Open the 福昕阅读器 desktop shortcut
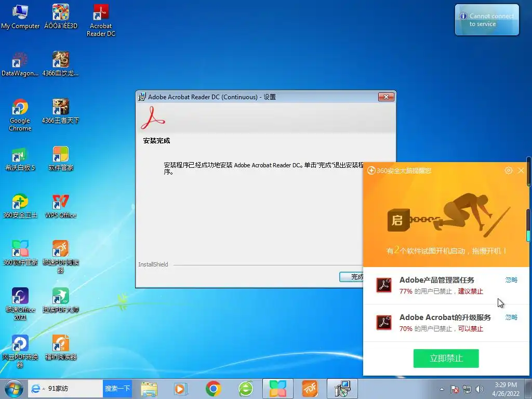Viewport: 532px width, 399px height. [x=60, y=348]
